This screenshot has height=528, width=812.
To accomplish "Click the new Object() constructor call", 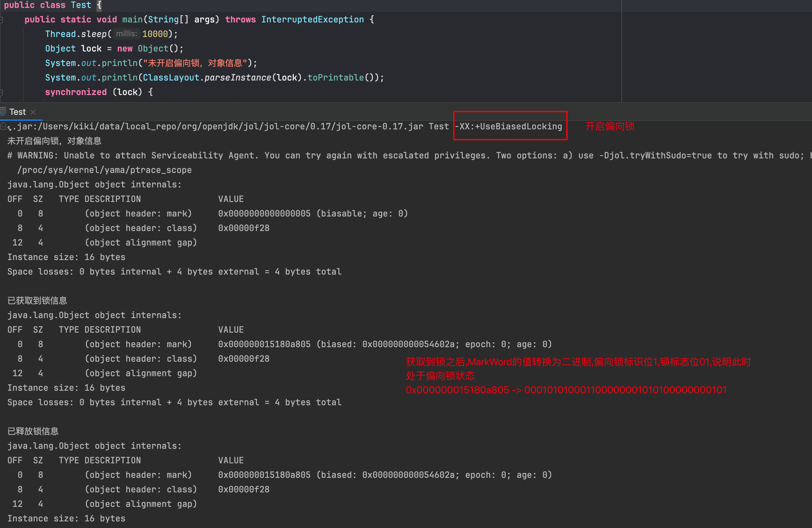I will point(152,49).
